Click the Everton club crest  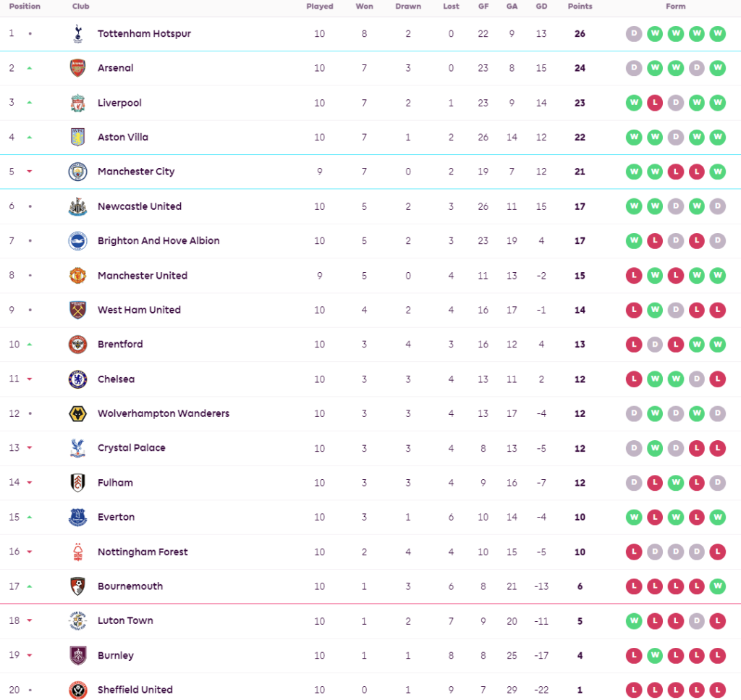[x=77, y=517]
